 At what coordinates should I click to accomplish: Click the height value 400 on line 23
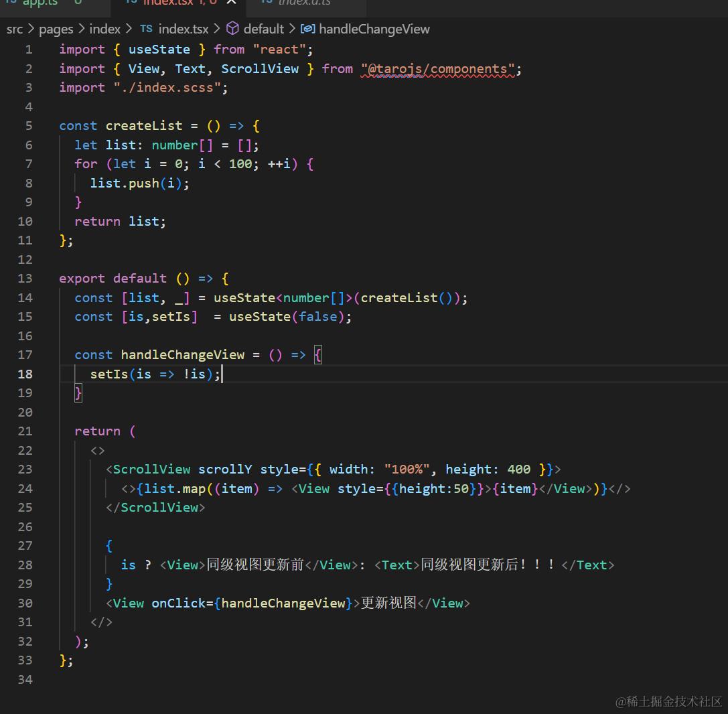point(519,470)
